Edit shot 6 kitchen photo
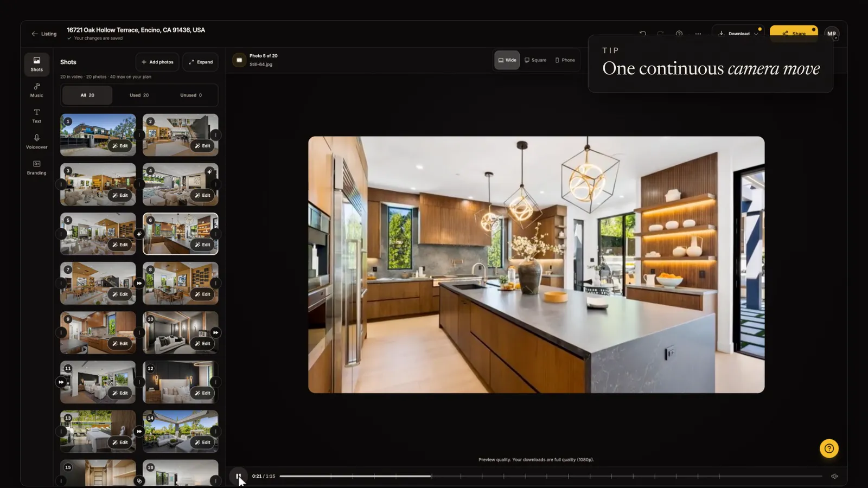The image size is (868, 488). coord(202,245)
